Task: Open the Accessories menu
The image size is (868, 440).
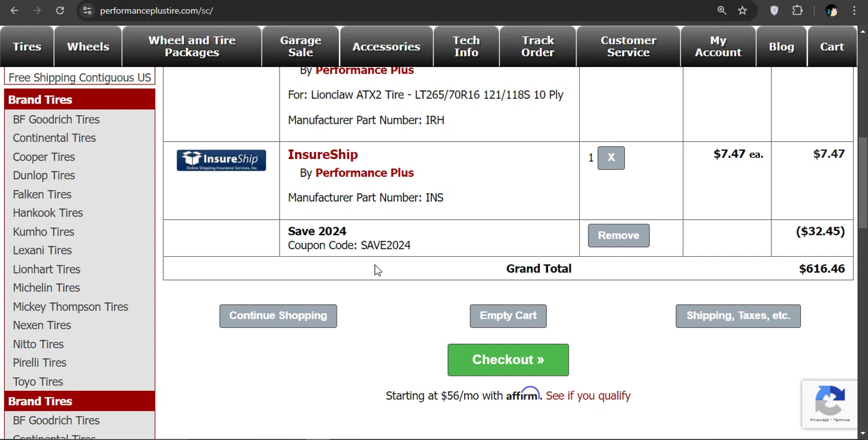Action: [x=387, y=46]
